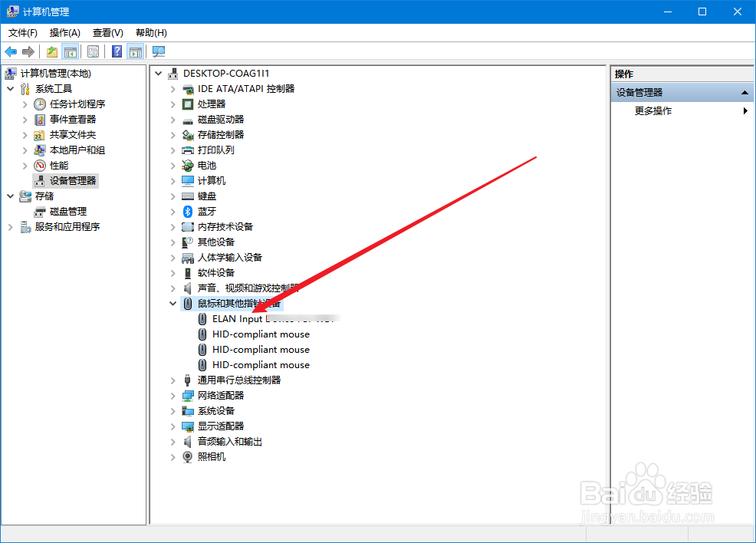Toggle the show/hide action pane icon

136,51
